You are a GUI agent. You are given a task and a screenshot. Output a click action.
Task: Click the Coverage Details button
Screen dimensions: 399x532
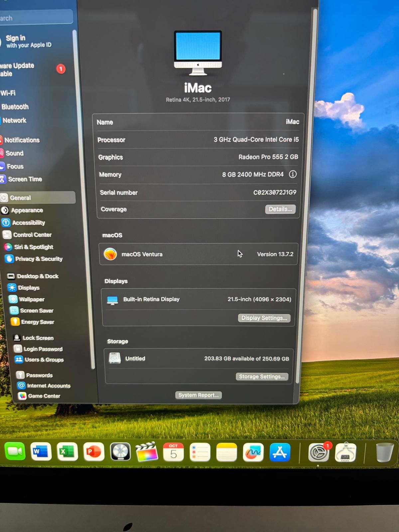pyautogui.click(x=280, y=209)
